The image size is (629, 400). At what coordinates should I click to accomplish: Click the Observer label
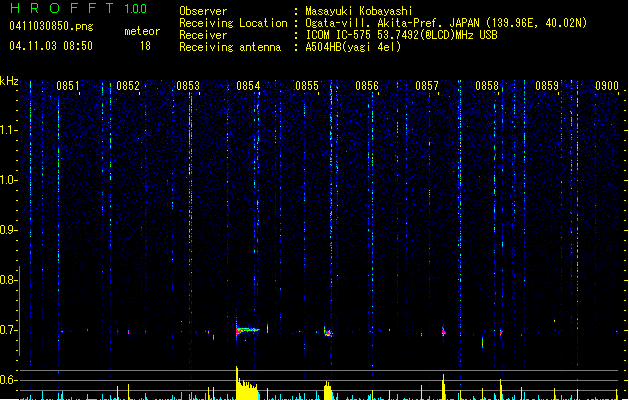point(203,11)
